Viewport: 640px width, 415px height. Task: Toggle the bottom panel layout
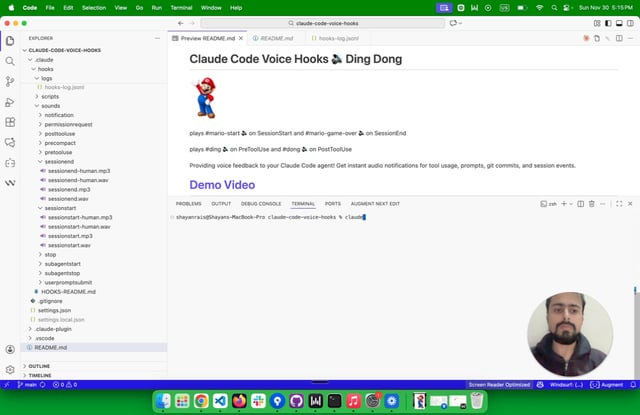(x=619, y=23)
